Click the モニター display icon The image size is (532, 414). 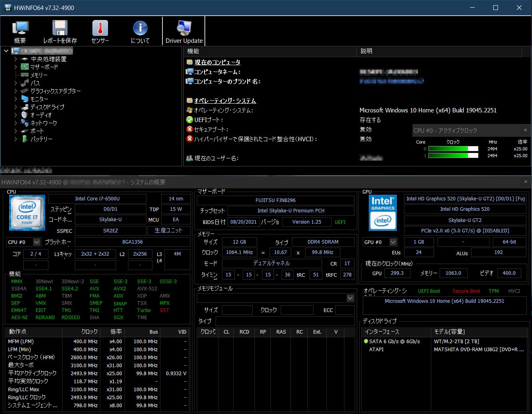click(x=25, y=99)
